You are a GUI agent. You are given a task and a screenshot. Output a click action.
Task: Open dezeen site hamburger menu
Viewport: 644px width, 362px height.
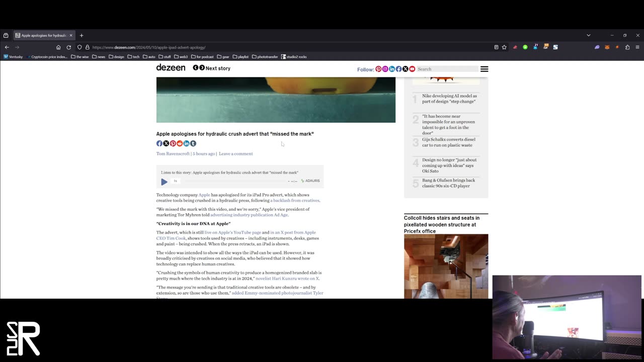coord(484,69)
